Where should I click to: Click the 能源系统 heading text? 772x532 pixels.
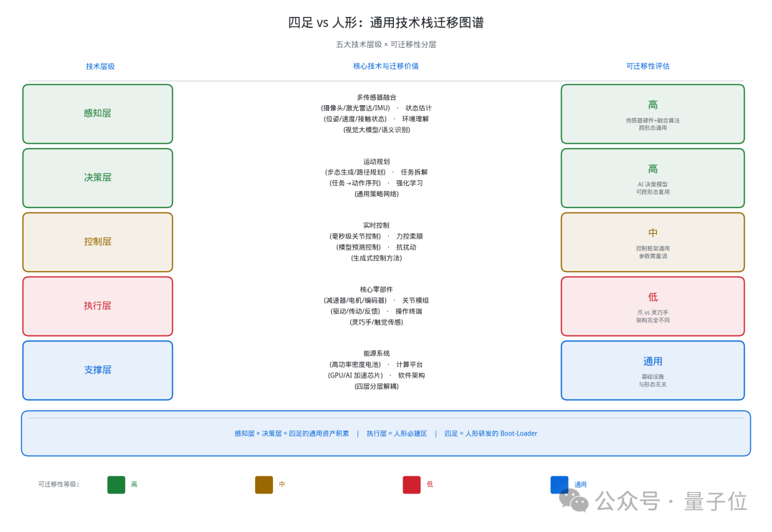(x=377, y=353)
